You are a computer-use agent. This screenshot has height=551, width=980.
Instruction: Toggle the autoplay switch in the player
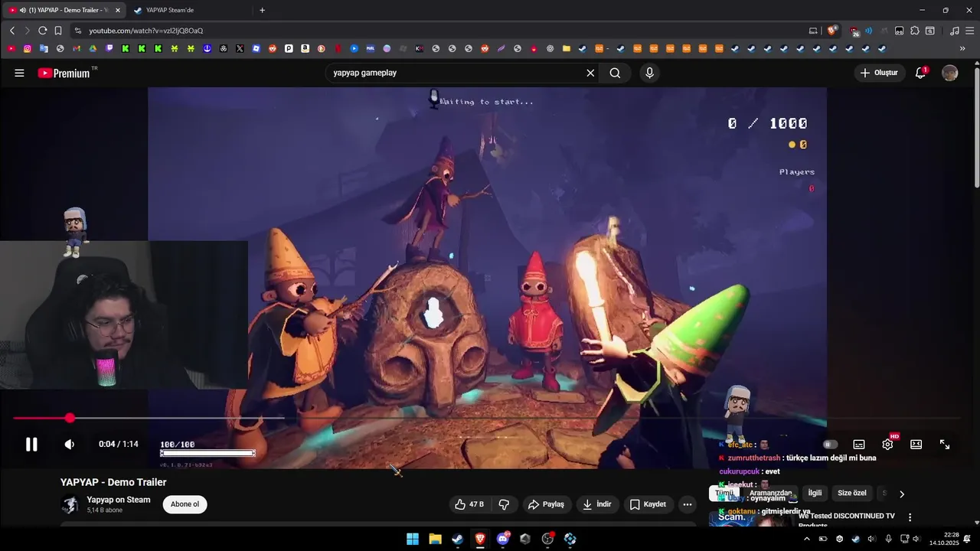pos(830,445)
